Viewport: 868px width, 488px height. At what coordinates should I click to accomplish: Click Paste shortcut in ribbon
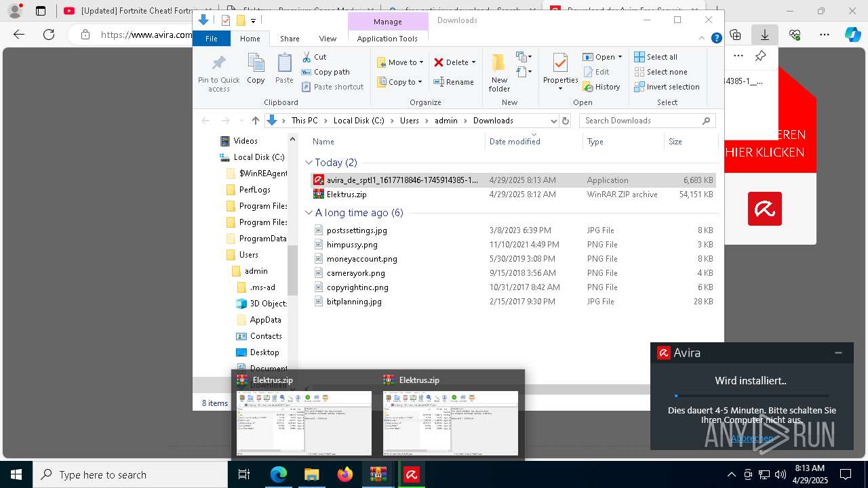click(332, 87)
